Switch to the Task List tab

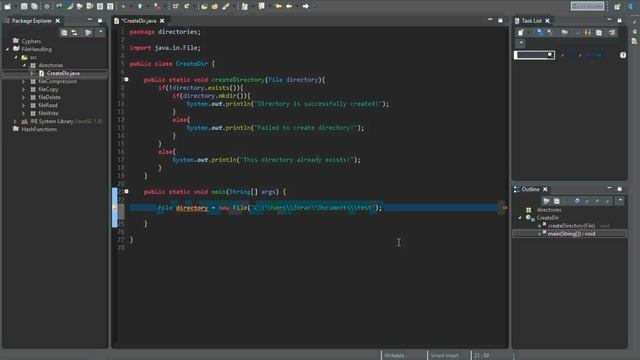tap(531, 20)
